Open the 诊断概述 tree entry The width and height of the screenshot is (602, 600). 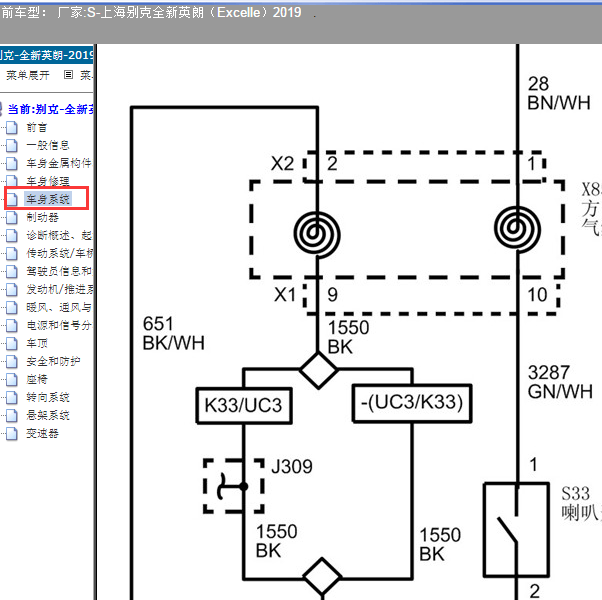coord(60,235)
